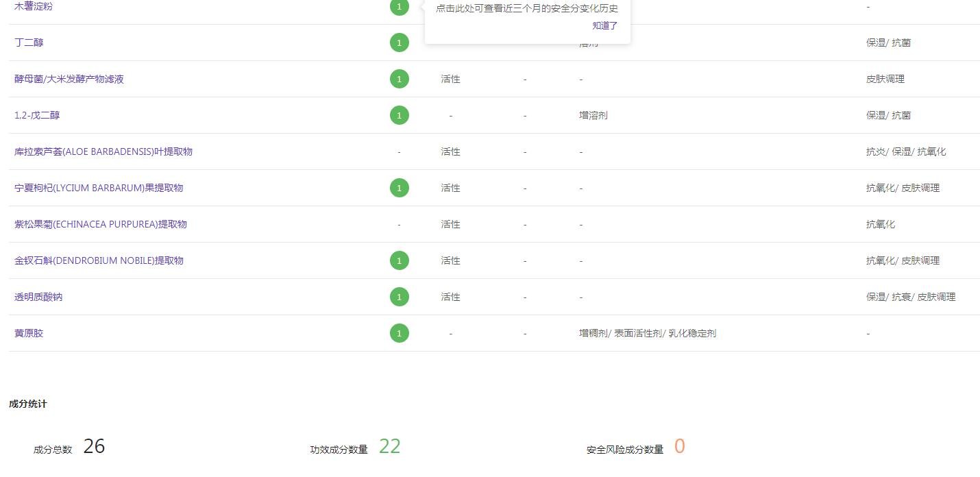
Task: Open 酵母菌/大米发酵产物滤液 ingredient page
Action: click(69, 79)
